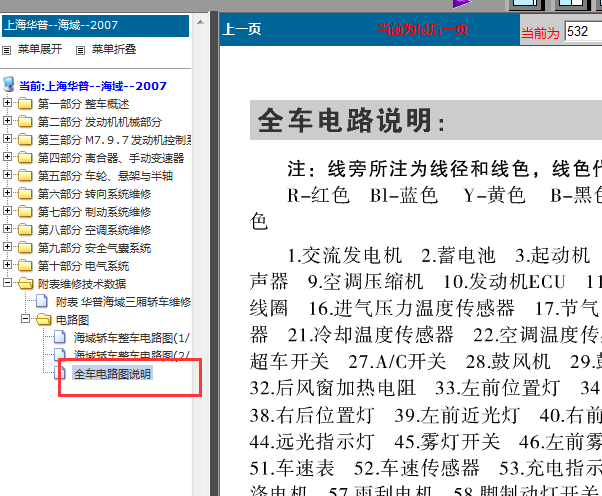The width and height of the screenshot is (602, 496).
Task: Click the purple arrow icon in top toolbar
Action: coord(462,3)
